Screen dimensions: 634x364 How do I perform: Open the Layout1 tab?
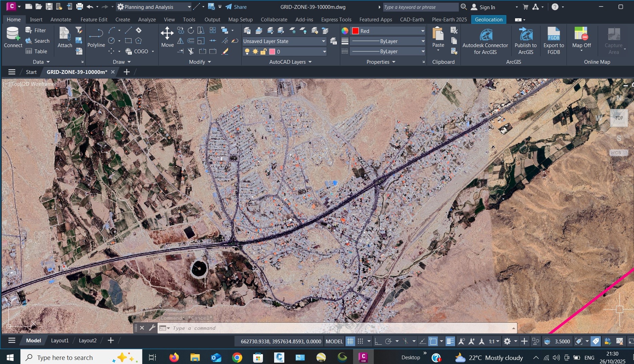(x=60, y=341)
